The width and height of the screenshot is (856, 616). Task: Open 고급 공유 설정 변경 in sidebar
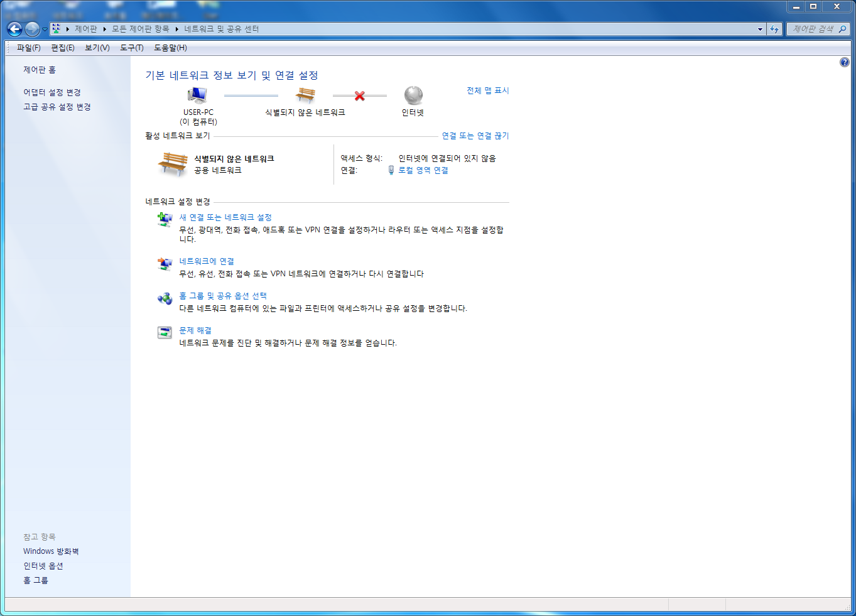pyautogui.click(x=57, y=107)
